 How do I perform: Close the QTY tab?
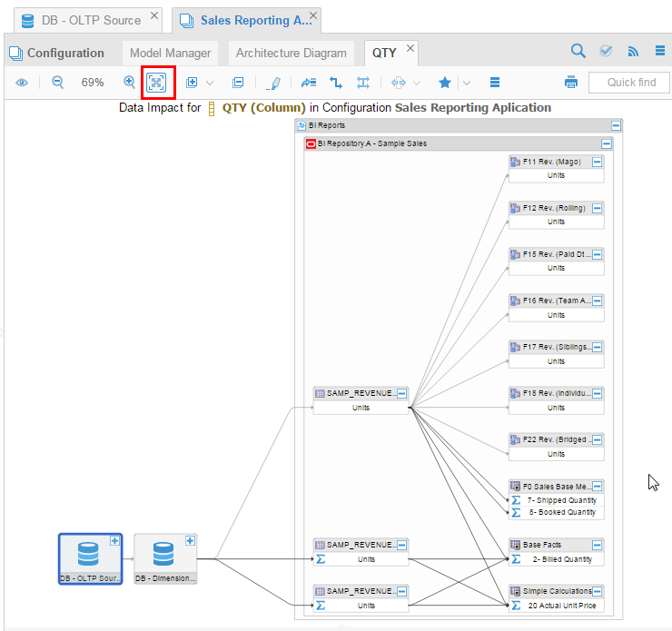coord(410,48)
